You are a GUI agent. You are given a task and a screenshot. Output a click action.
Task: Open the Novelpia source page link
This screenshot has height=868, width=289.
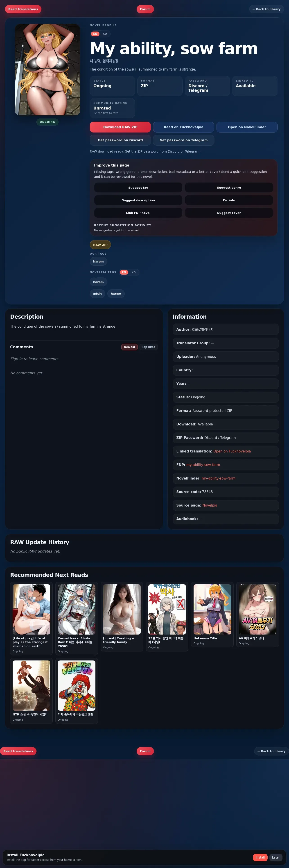click(210, 505)
